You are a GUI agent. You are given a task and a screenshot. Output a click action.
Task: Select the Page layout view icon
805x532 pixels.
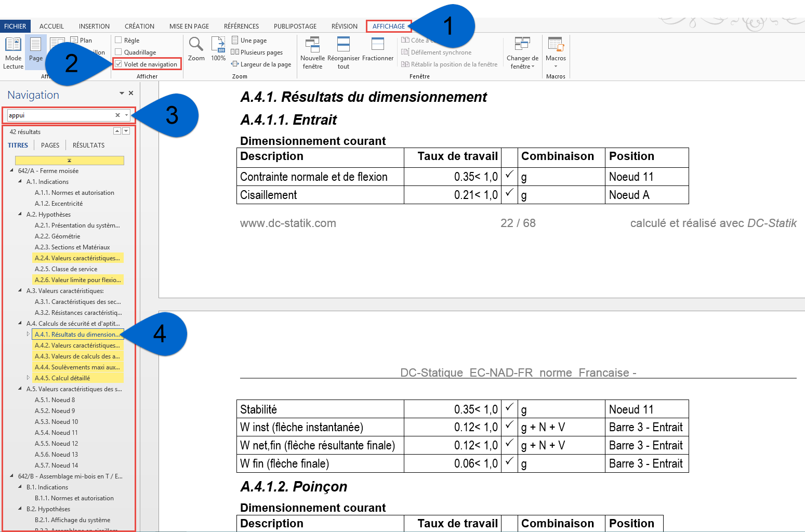35,51
